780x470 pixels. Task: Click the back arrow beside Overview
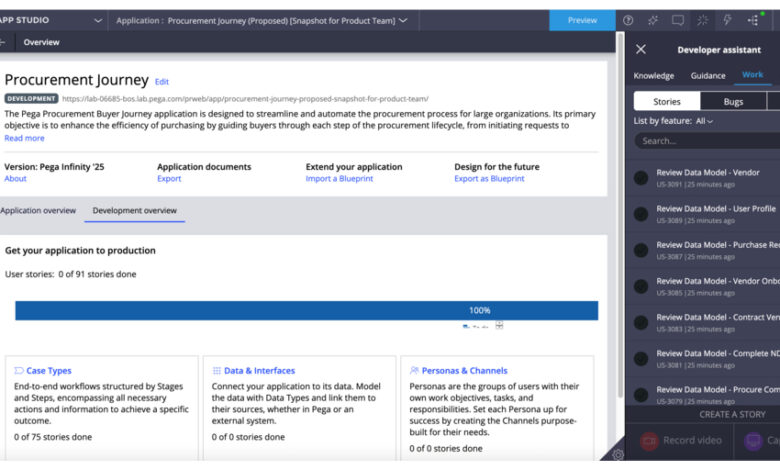pyautogui.click(x=4, y=43)
